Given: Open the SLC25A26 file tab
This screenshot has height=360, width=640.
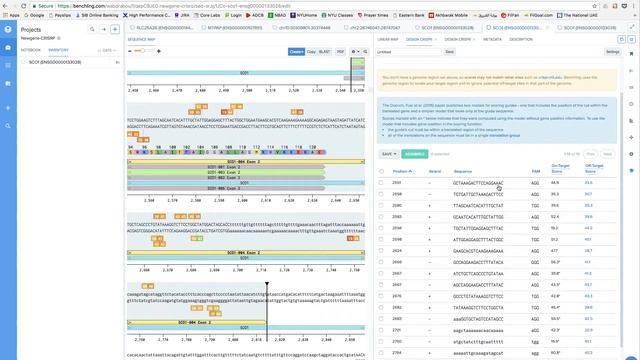Looking at the screenshot, I should point(162,28).
